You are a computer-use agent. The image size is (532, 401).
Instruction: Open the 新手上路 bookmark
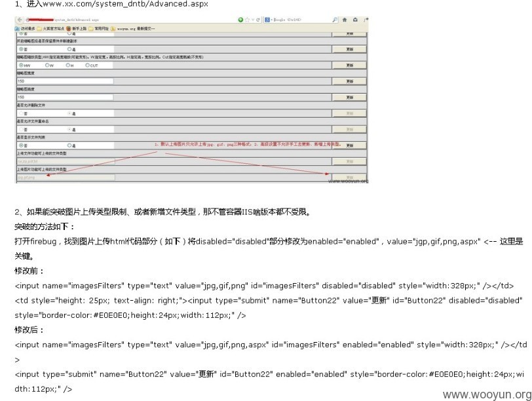77,29
